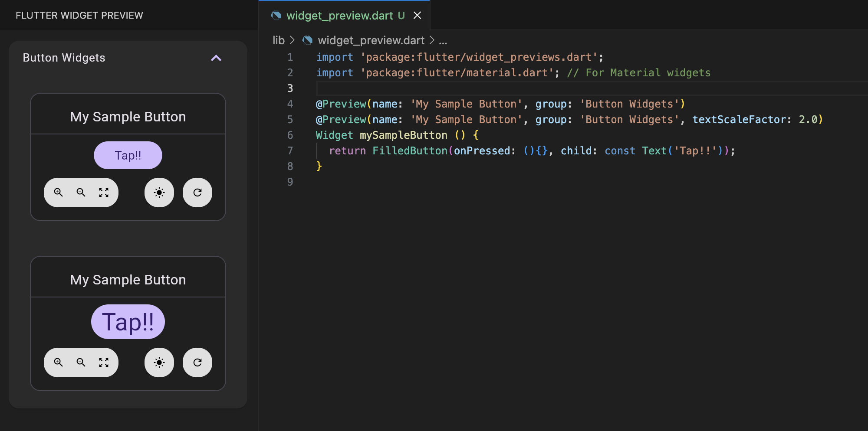This screenshot has height=431, width=868.
Task: Click the textScaleFactor parameter on line 5
Action: click(739, 120)
